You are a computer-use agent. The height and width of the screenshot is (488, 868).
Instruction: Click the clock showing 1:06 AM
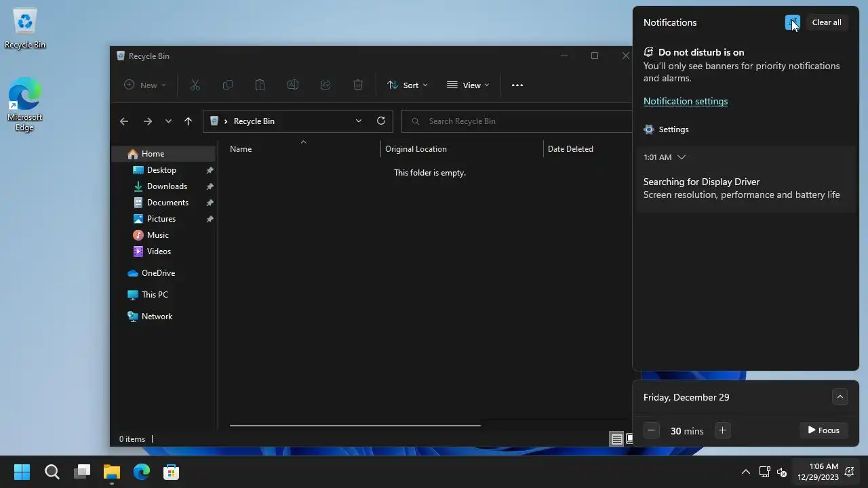click(x=818, y=472)
